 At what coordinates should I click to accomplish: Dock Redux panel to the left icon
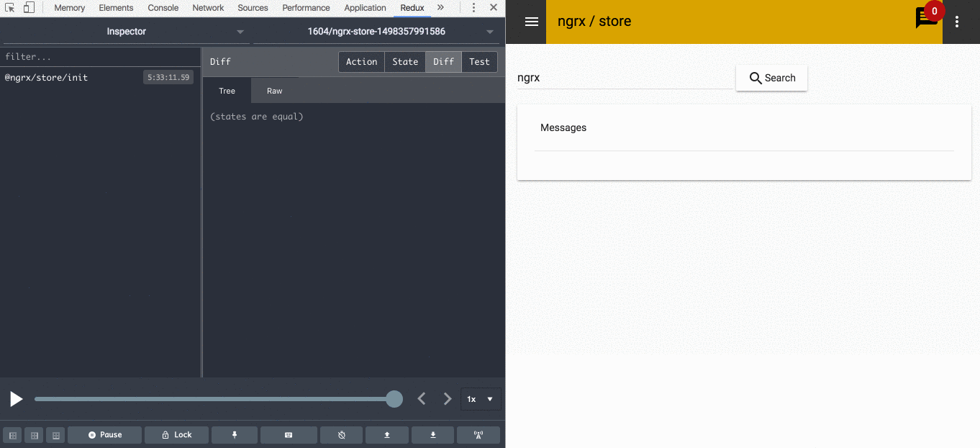[x=12, y=435]
